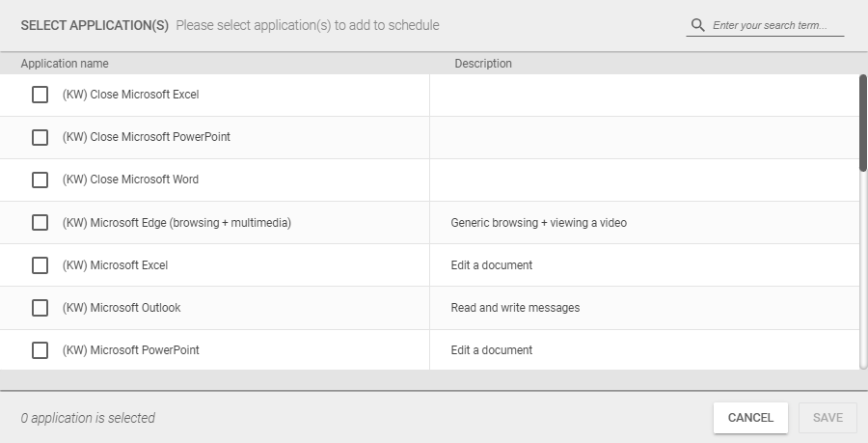The image size is (868, 443).
Task: Click the Read and write messages description
Action: click(x=515, y=308)
